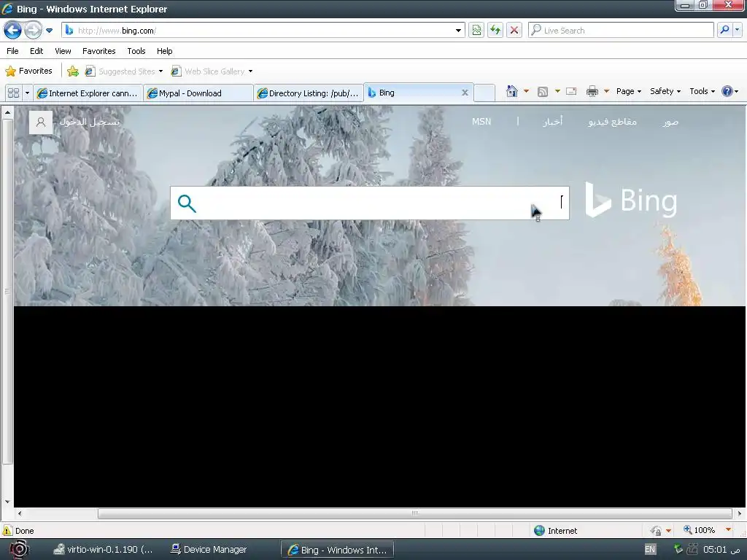Open the View menu
The width and height of the screenshot is (747, 560).
coord(63,51)
